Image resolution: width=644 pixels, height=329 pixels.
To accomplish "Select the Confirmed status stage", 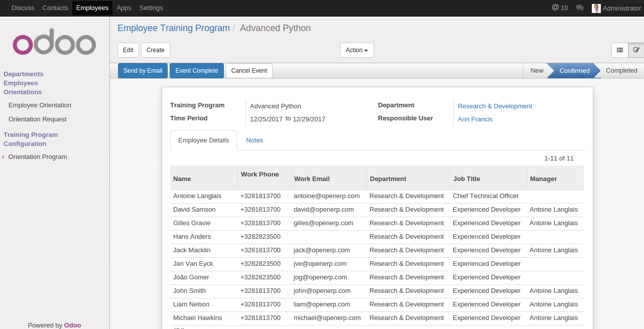I will [574, 71].
